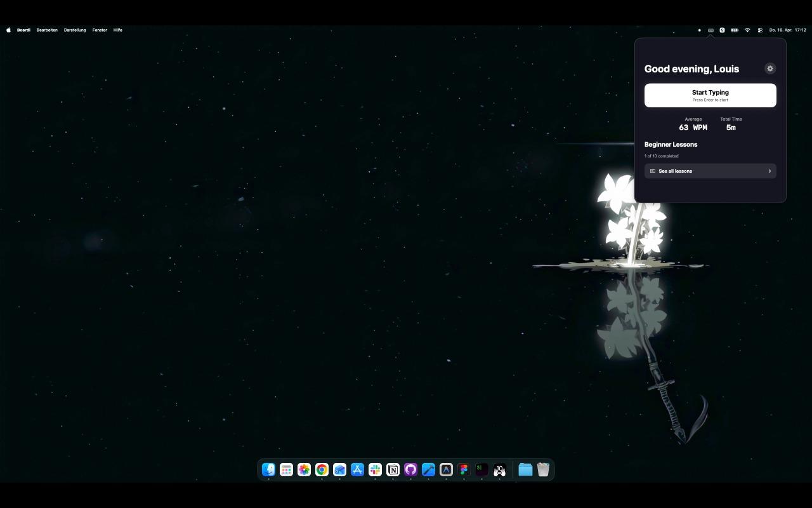Open the Darstellung menu
Screen dimensions: 812x508
75,30
